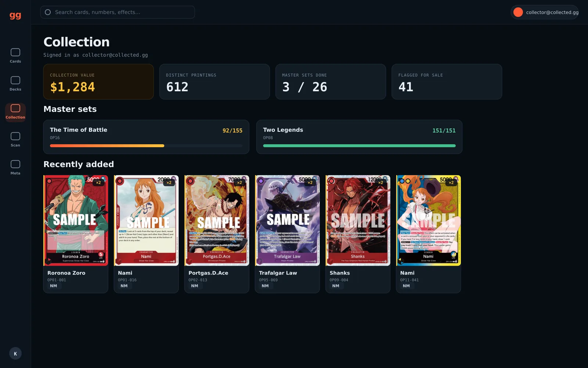588x368 pixels.
Task: Open the Cards section icon
Action: pyautogui.click(x=15, y=52)
